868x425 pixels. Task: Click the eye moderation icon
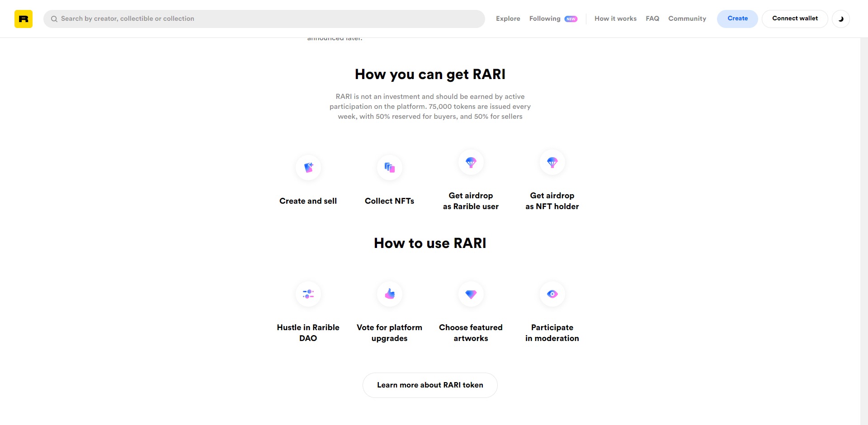click(552, 294)
